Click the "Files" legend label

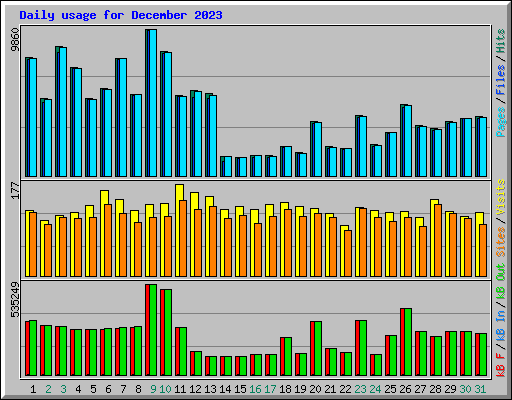[x=501, y=80]
